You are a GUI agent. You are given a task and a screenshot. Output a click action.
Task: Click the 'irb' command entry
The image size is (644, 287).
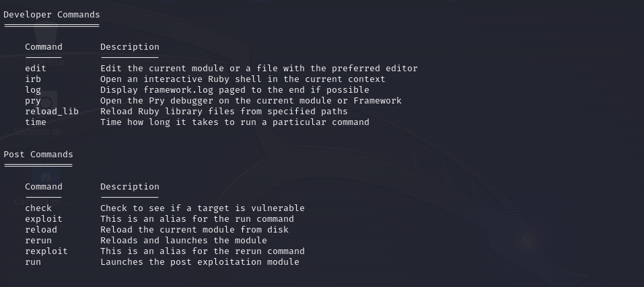33,79
